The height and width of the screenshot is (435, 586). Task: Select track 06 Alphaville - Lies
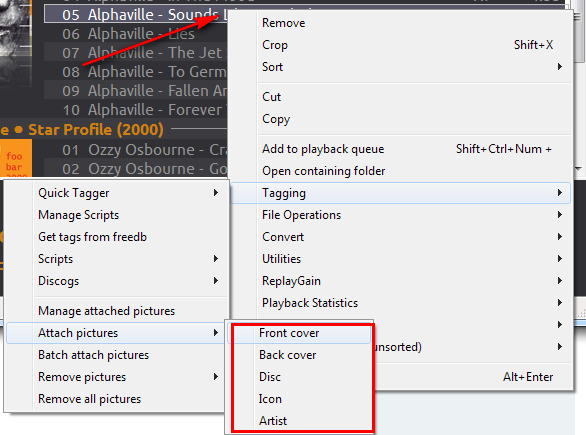point(136,34)
